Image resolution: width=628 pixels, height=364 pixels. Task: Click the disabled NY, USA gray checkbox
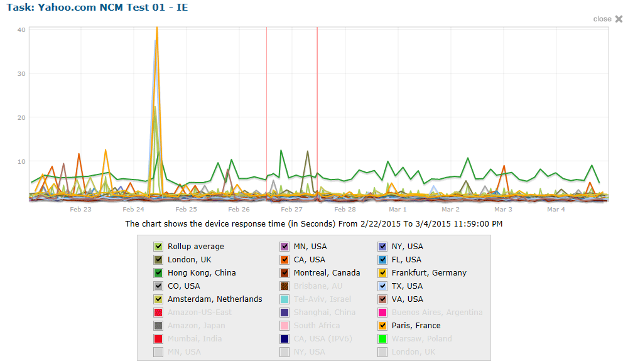(x=284, y=352)
